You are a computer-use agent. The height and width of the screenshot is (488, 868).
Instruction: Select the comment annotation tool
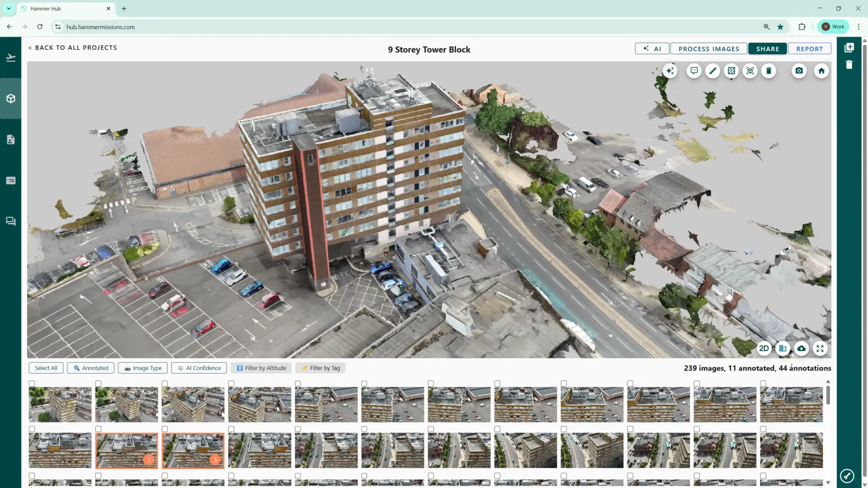(694, 71)
